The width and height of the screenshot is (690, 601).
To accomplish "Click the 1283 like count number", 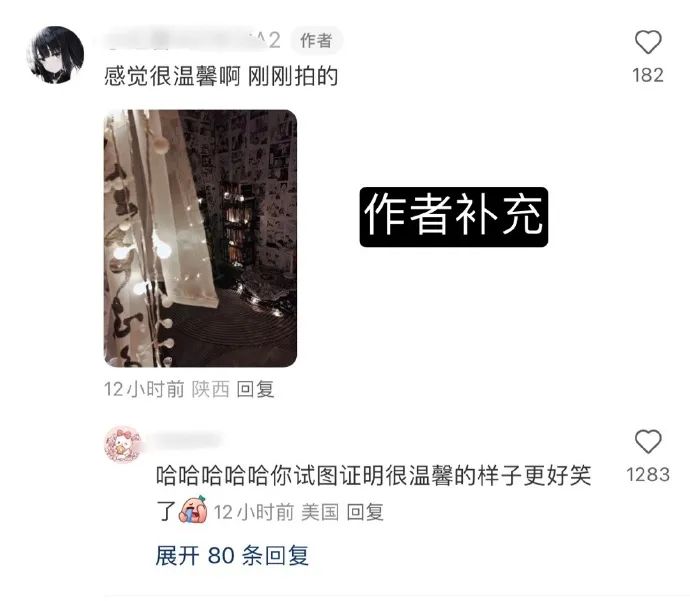I will click(x=648, y=474).
